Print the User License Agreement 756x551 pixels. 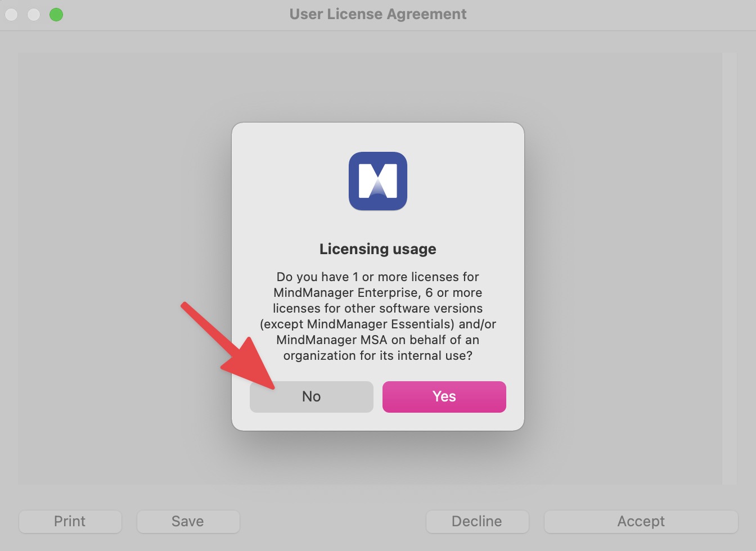tap(70, 522)
